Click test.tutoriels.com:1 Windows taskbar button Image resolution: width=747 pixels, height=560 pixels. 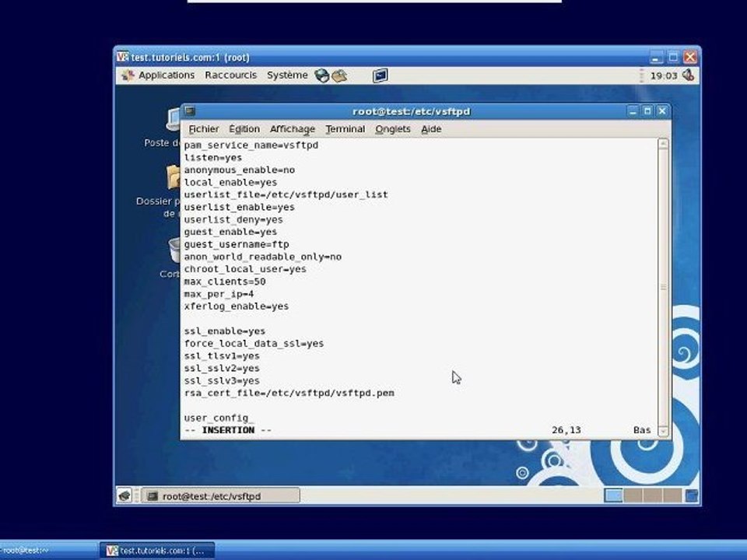point(158,551)
